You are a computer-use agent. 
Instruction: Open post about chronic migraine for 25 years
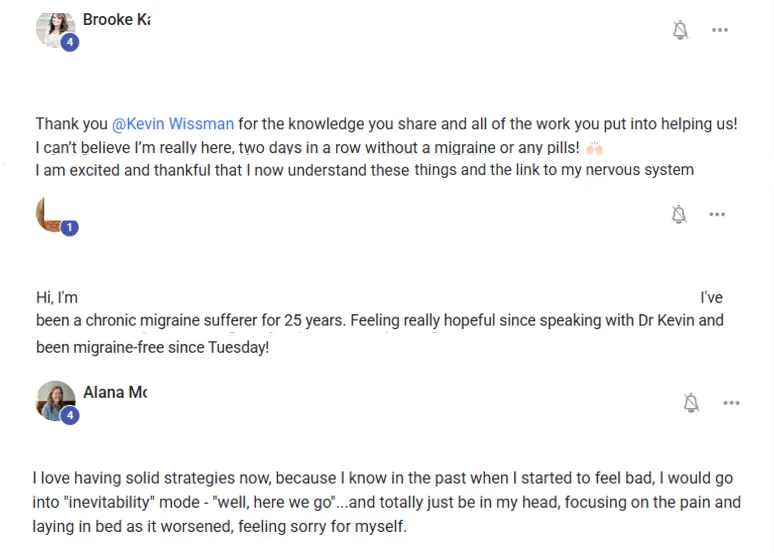[380, 322]
